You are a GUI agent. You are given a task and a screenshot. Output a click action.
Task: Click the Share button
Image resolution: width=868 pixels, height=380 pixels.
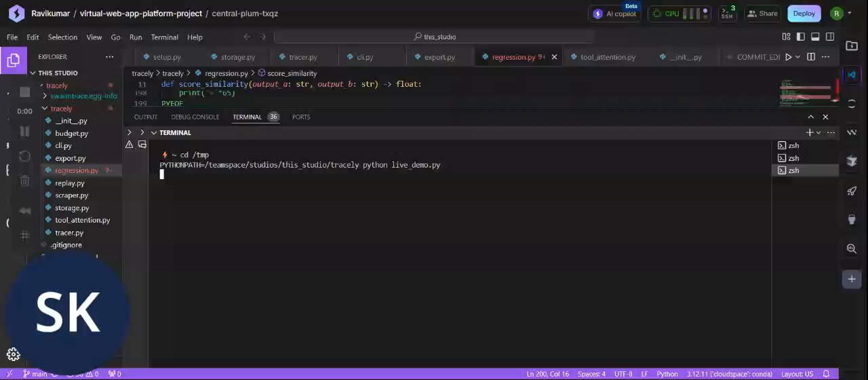pos(762,14)
